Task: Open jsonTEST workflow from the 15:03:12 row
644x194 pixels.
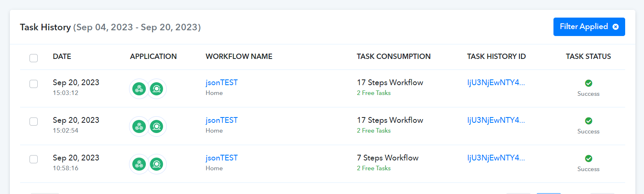Action: 222,82
